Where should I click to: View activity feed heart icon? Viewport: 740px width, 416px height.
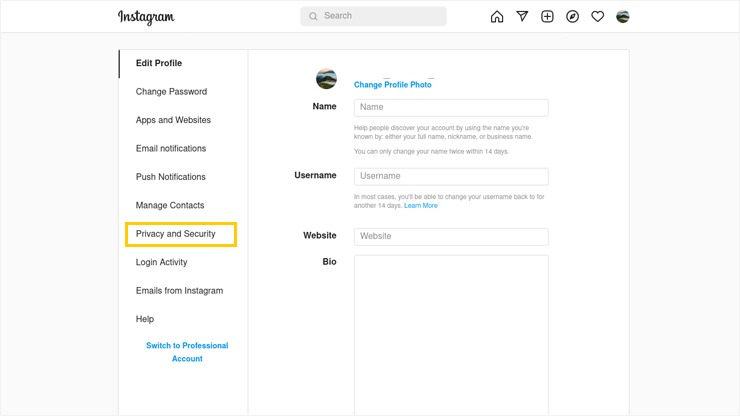597,17
